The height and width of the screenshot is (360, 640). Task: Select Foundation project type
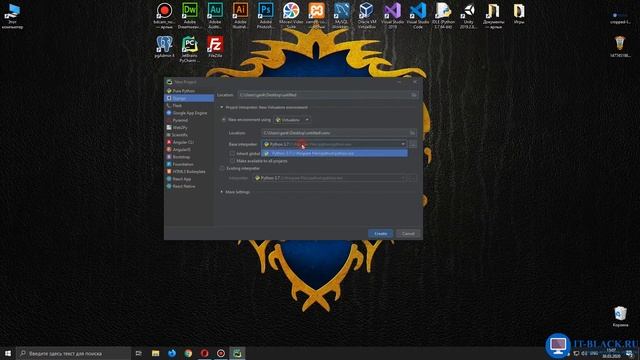183,164
